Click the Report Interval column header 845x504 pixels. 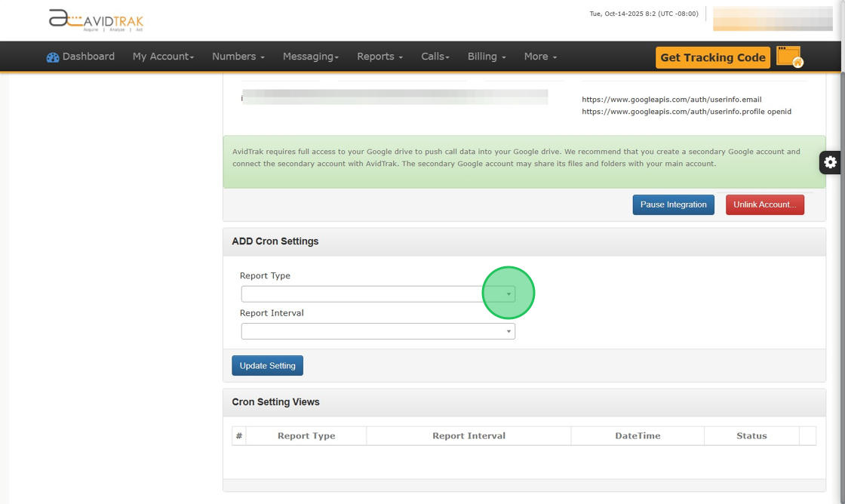coord(469,435)
